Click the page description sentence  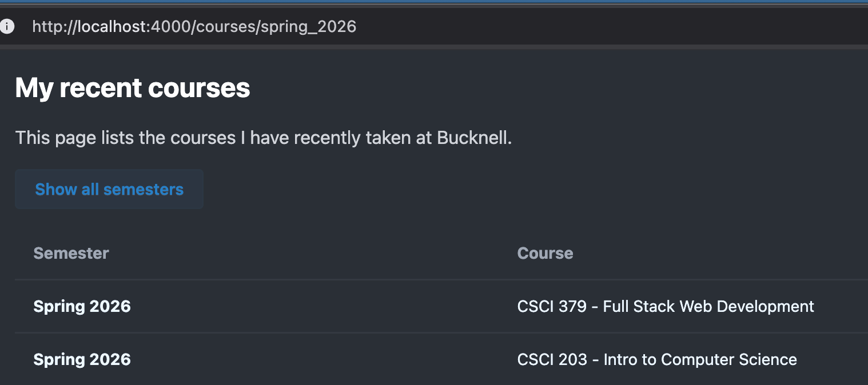pos(263,138)
